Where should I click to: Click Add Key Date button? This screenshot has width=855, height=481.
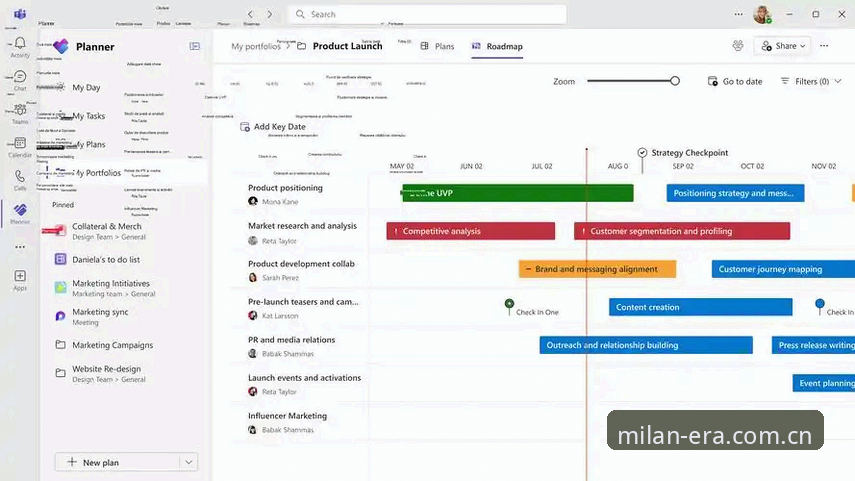(x=273, y=127)
